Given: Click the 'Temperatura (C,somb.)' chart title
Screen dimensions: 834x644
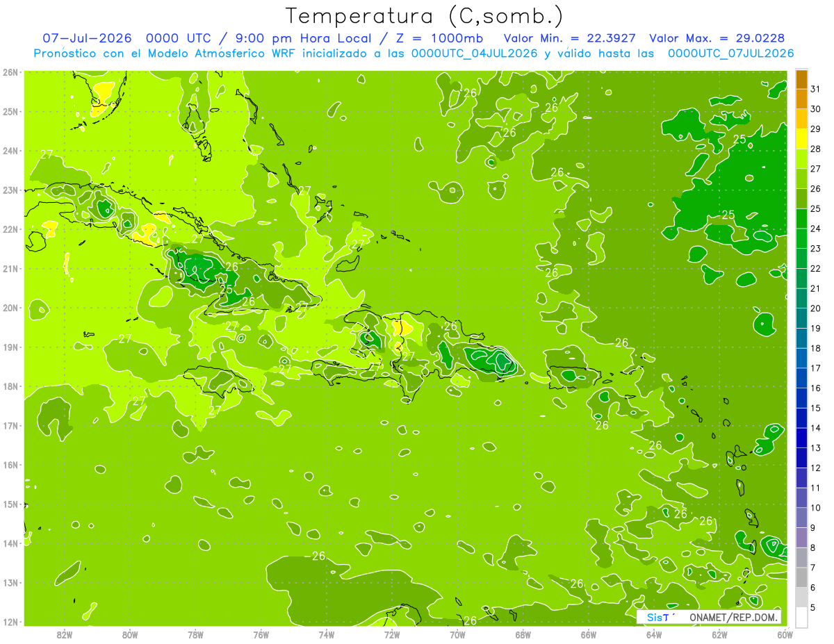Looking at the screenshot, I should tap(425, 16).
